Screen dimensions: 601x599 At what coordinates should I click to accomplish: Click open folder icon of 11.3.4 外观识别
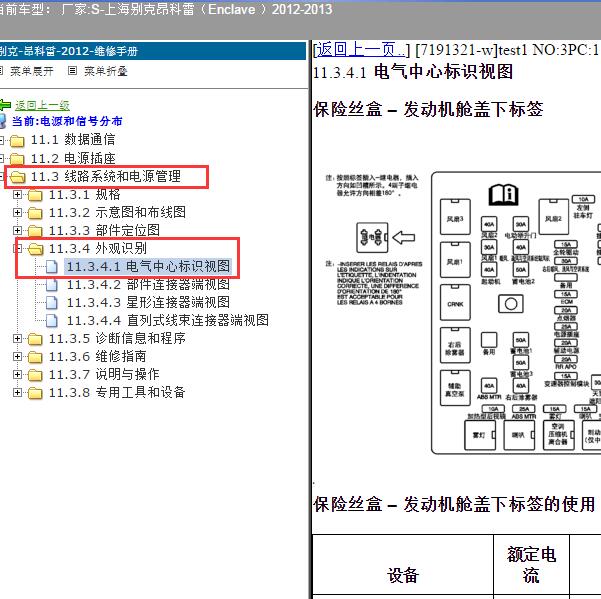tap(36, 249)
